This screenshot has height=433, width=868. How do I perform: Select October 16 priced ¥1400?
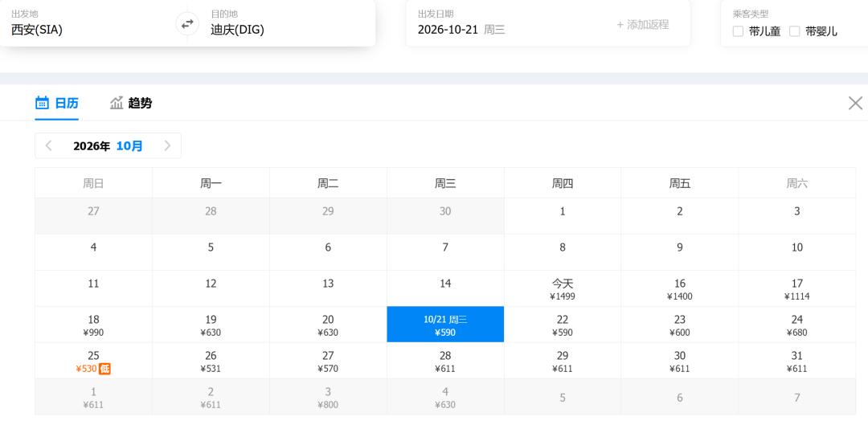pos(680,288)
